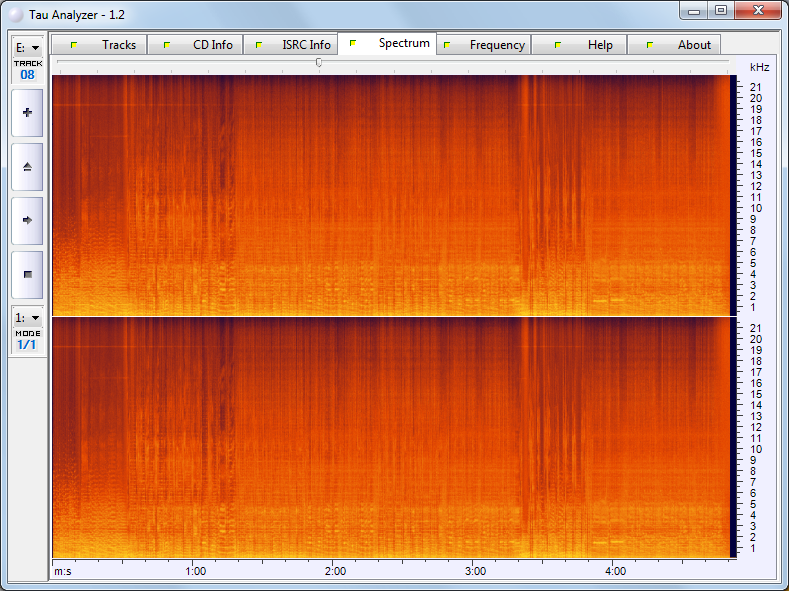Expand the mode 1: speed dropdown
The image size is (789, 591).
pos(27,317)
